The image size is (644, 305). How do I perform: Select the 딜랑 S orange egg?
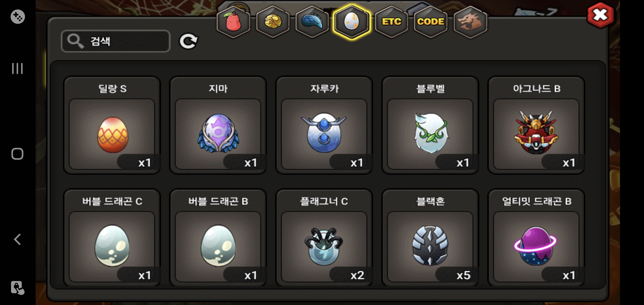[x=112, y=125]
